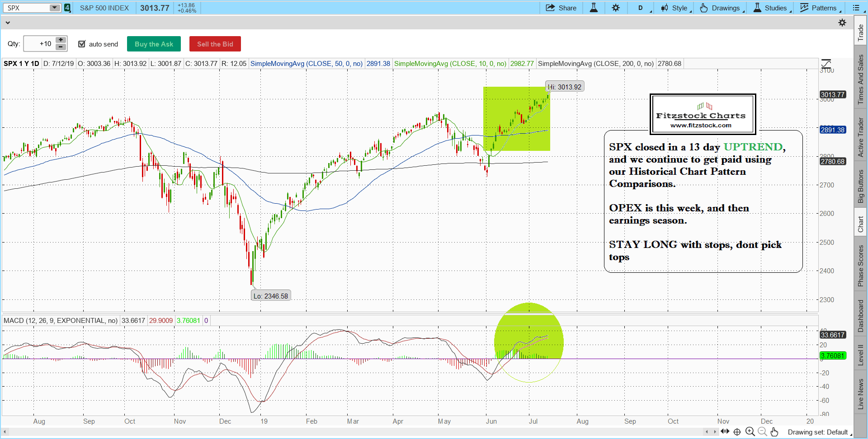Screen dimensions: 868x439
Task: Open the D timeframe dropdown
Action: pos(641,8)
